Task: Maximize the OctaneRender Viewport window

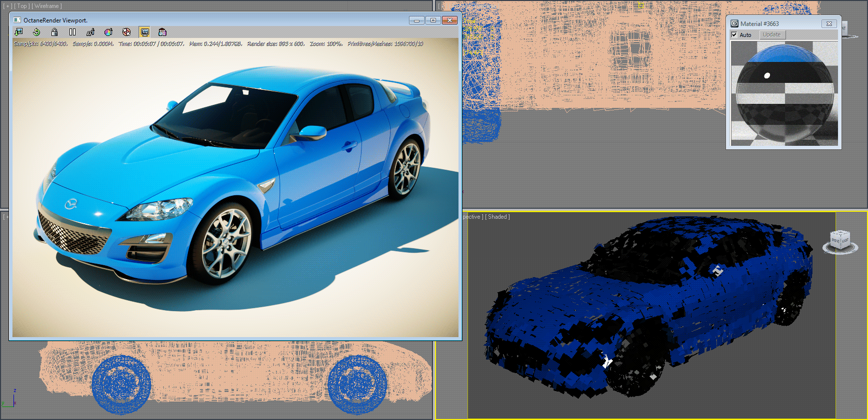Action: coord(433,20)
